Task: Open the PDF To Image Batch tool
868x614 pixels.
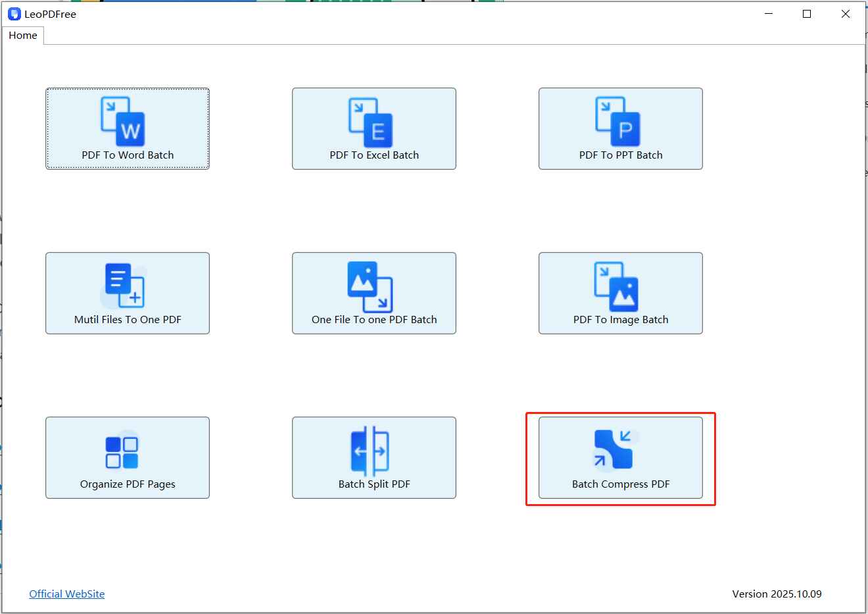Action: coord(620,293)
